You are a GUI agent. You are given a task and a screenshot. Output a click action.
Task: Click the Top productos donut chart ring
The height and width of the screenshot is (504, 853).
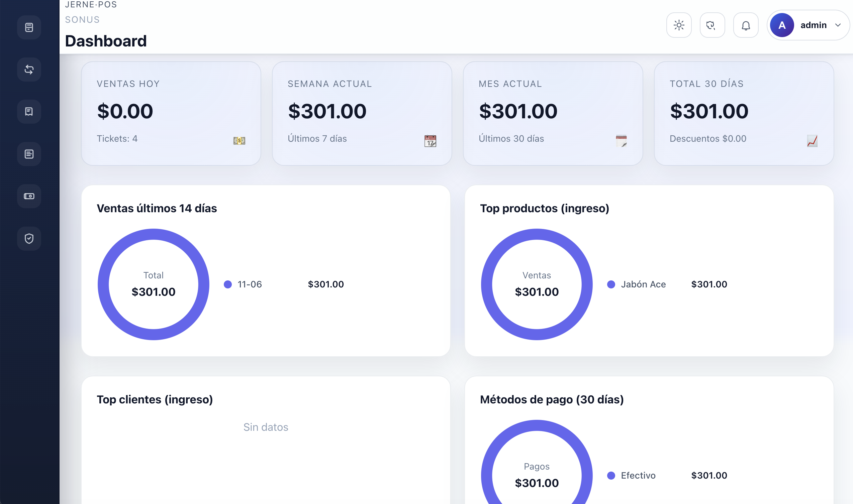coord(537,234)
